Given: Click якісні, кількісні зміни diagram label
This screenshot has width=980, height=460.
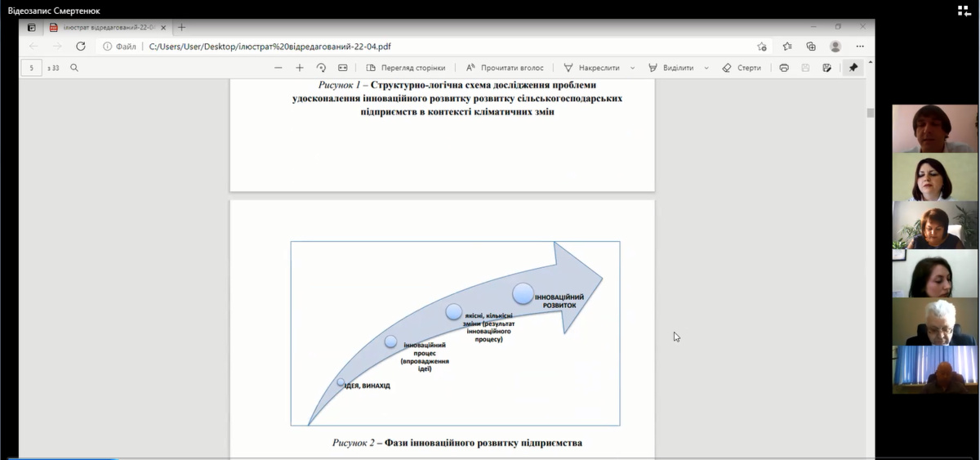Looking at the screenshot, I should 489,326.
